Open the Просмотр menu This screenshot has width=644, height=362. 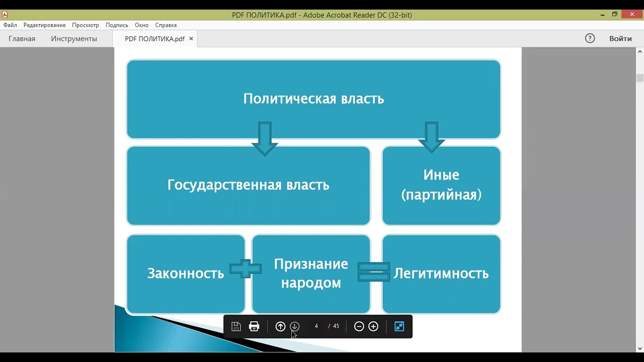point(86,25)
